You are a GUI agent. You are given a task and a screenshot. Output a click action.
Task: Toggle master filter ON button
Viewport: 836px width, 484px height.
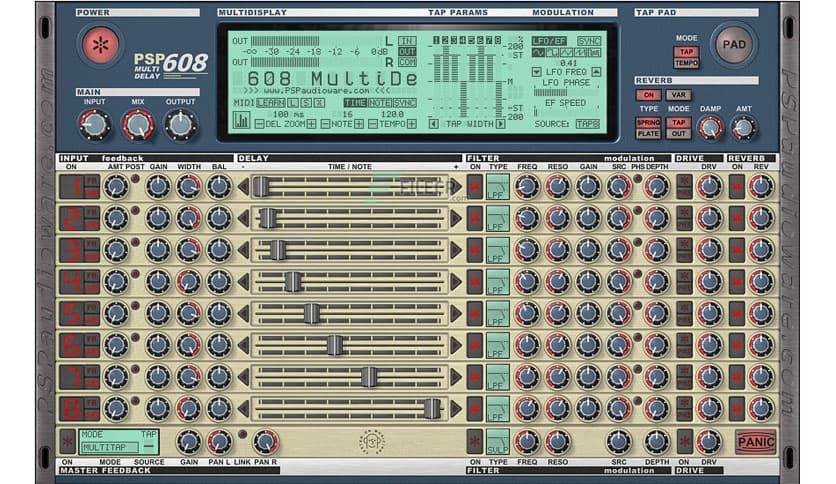coord(475,442)
